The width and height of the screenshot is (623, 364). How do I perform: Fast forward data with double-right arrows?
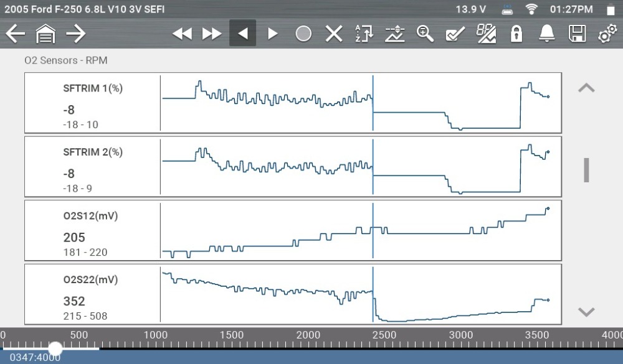(x=212, y=34)
